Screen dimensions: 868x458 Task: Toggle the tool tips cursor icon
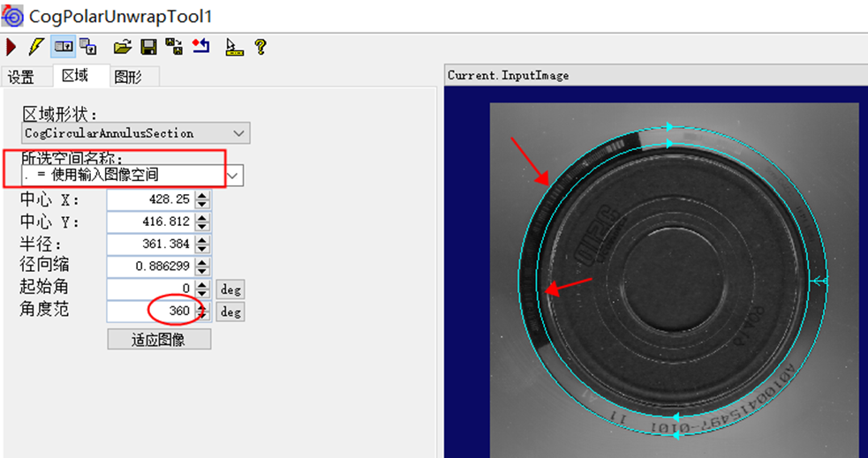[x=234, y=47]
